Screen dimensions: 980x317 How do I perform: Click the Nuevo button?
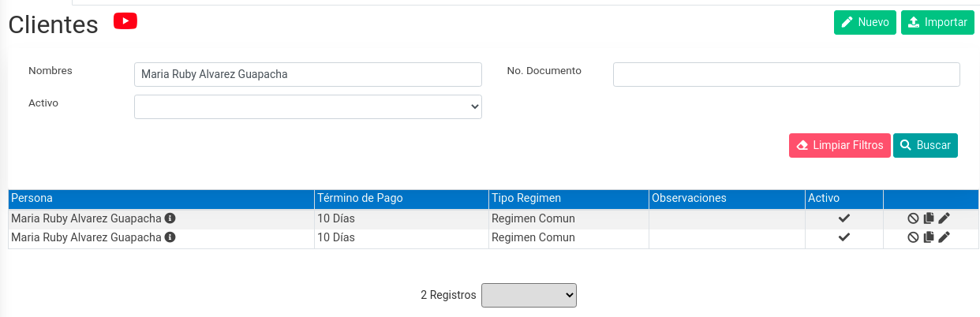866,22
